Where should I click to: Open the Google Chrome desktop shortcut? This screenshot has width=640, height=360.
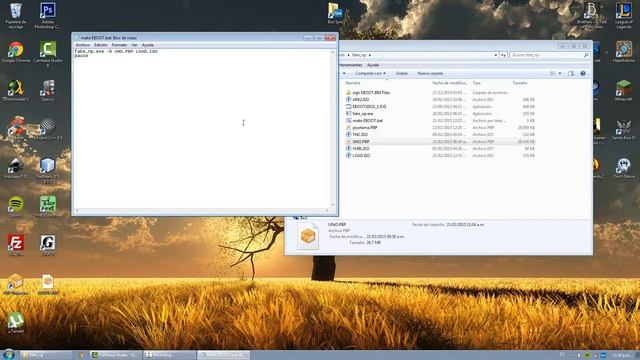coord(16,52)
